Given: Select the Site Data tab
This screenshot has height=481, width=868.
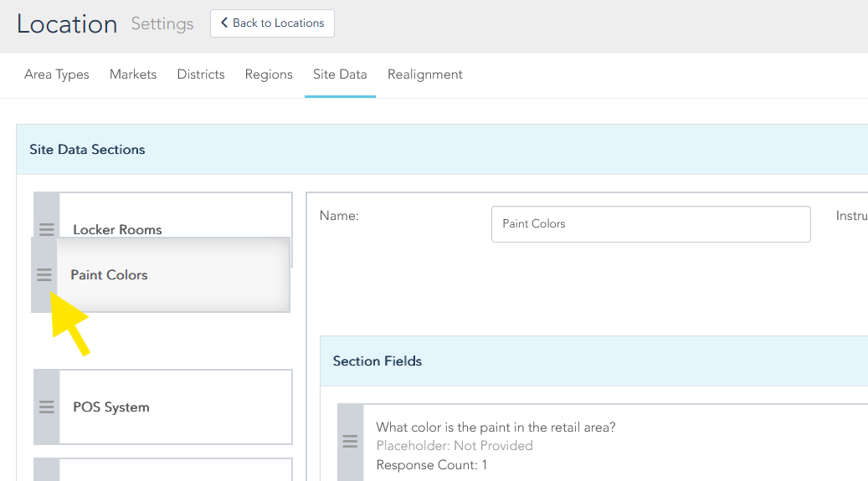Looking at the screenshot, I should [x=340, y=74].
